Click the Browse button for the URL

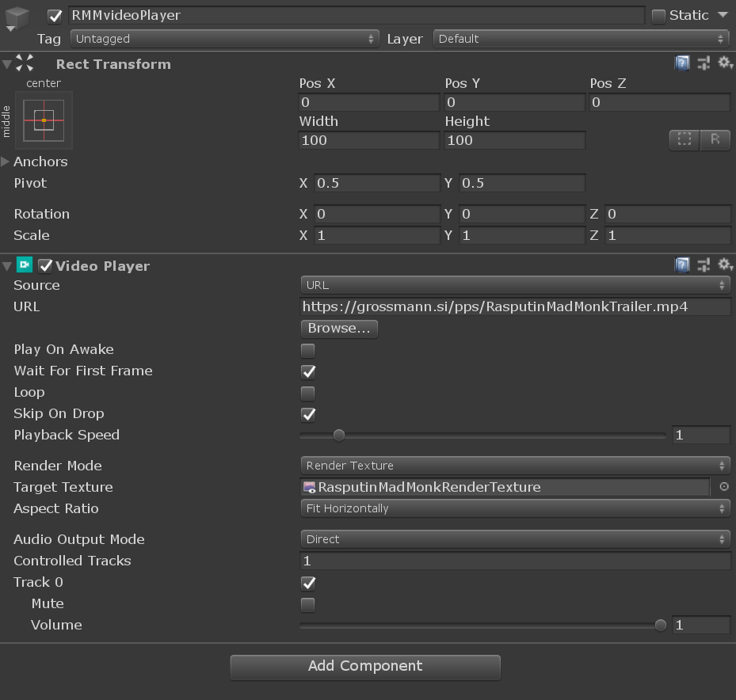[x=339, y=328]
